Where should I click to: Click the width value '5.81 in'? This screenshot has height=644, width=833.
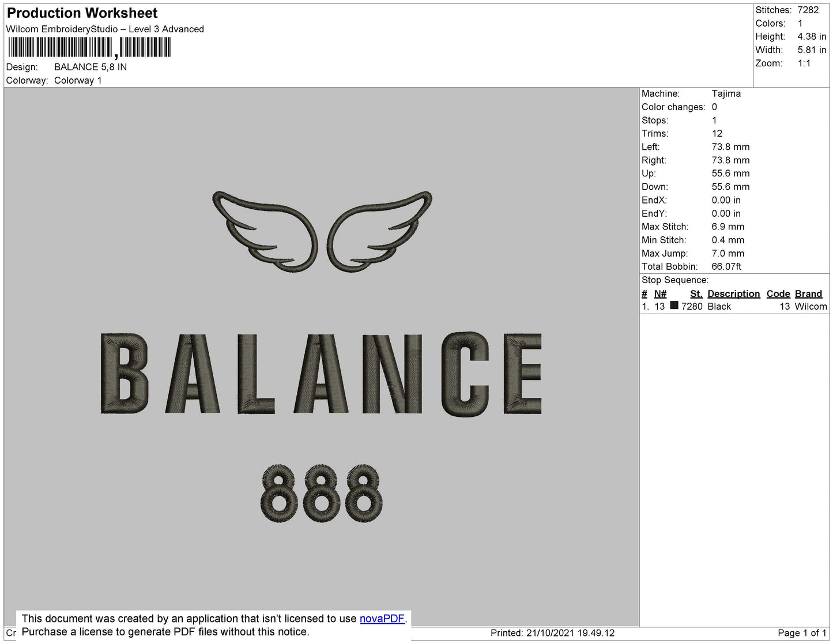(x=812, y=50)
